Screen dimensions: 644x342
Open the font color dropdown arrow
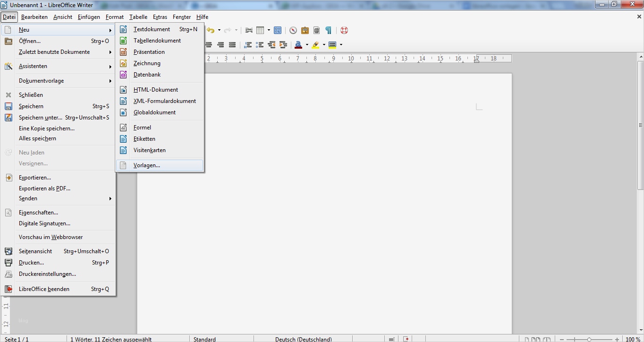coord(307,45)
